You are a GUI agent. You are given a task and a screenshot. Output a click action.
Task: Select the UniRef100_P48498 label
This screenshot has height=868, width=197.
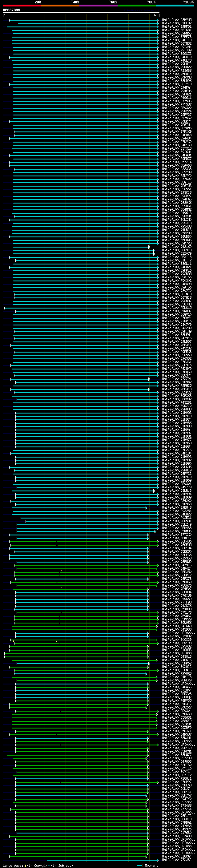pos(176,284)
